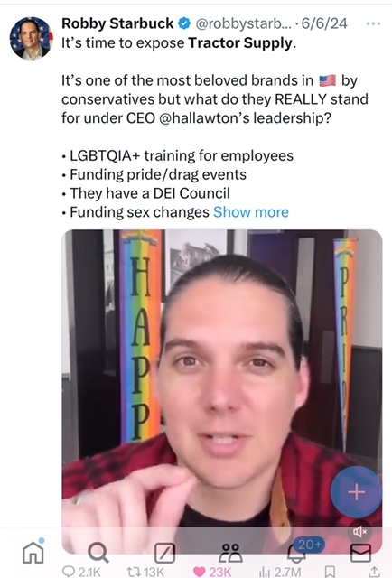Viewport: 392px width, 578px height.
Task: Repost the tweet showing 13K reposts
Action: click(145, 572)
